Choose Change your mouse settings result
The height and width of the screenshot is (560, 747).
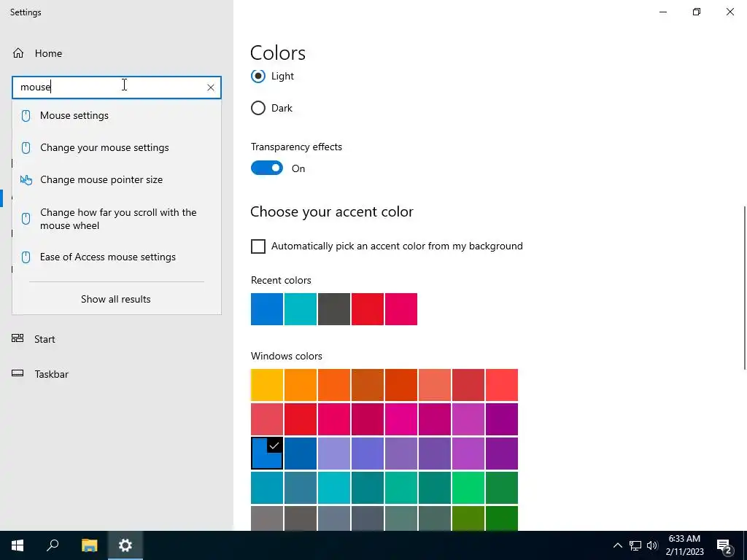(117, 147)
